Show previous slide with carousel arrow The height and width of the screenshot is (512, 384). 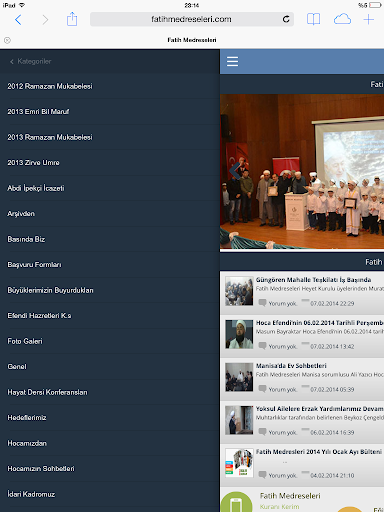(x=235, y=171)
